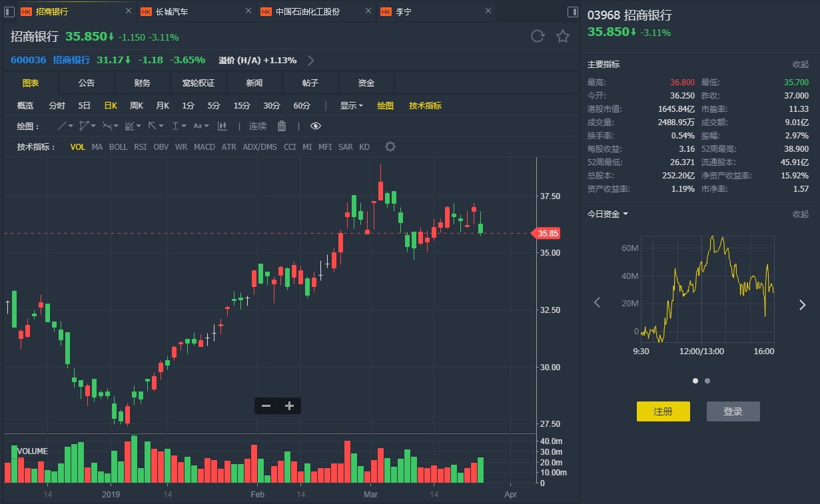
Task: Close the 李宁 tab
Action: point(488,11)
